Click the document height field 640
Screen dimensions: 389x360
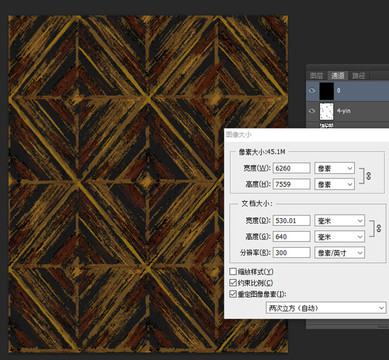point(292,237)
